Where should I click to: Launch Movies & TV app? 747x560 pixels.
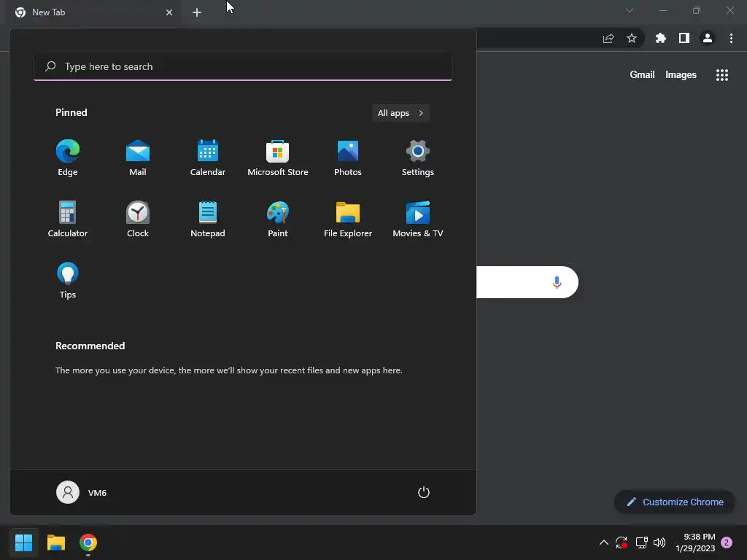click(418, 219)
